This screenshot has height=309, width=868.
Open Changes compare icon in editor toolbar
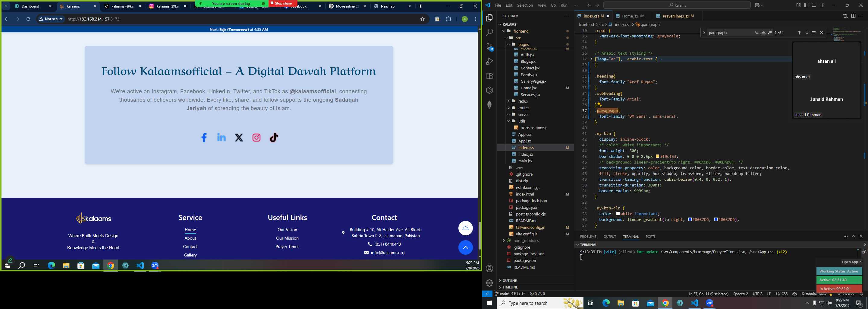click(845, 16)
